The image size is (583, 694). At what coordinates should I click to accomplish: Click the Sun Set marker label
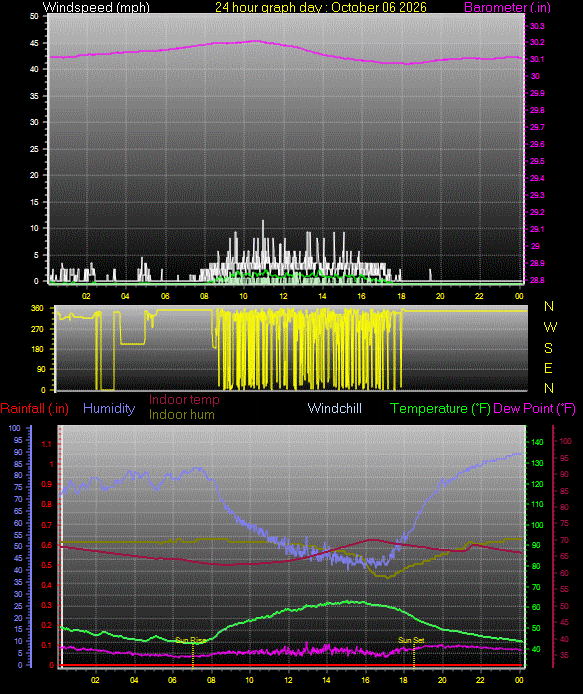click(x=411, y=640)
